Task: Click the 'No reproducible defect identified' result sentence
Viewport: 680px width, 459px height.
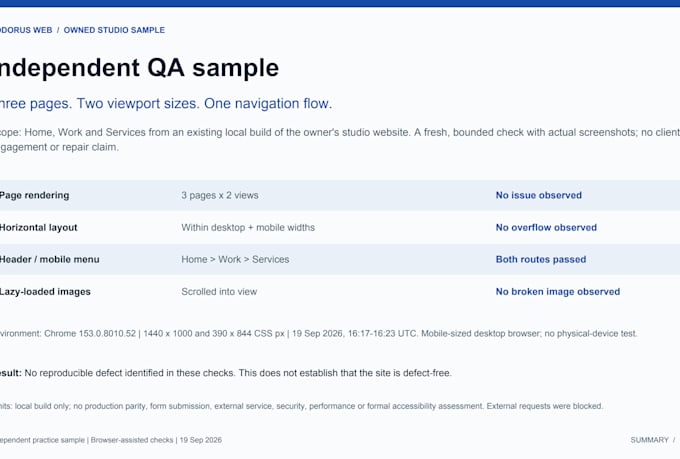Action: tap(226, 373)
